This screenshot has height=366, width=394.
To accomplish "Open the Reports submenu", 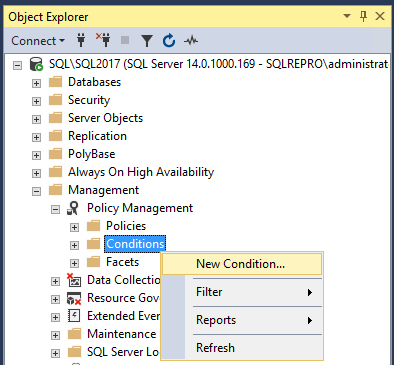I will (x=242, y=320).
